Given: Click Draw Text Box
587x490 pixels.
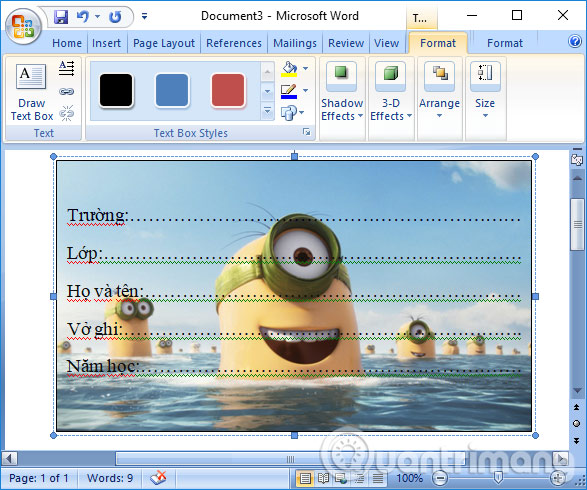Looking at the screenshot, I should click(x=31, y=92).
